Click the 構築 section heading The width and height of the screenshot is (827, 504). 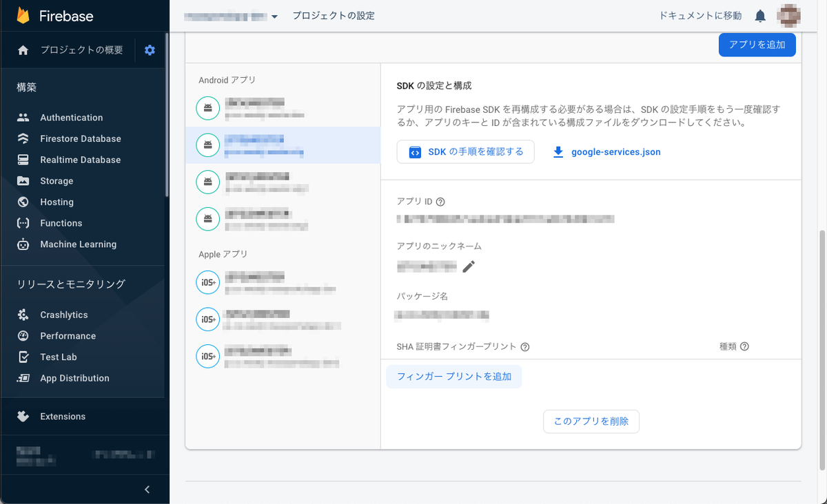[27, 87]
